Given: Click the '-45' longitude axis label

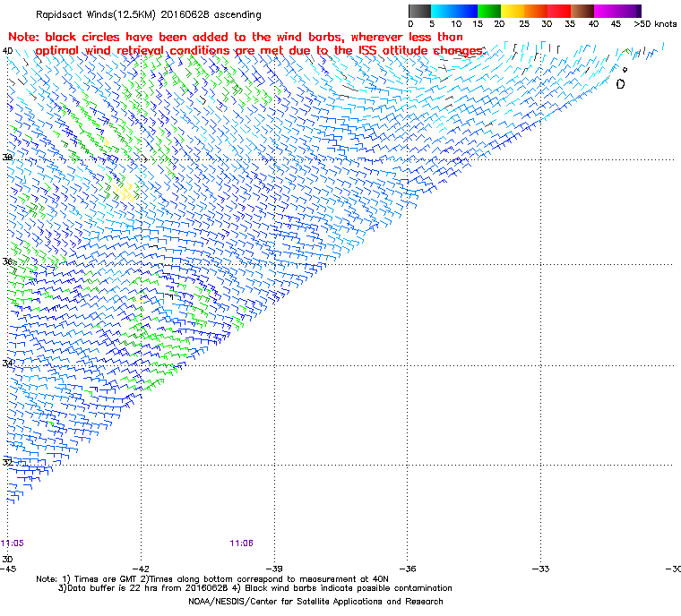Looking at the screenshot, I should click(x=8, y=569).
